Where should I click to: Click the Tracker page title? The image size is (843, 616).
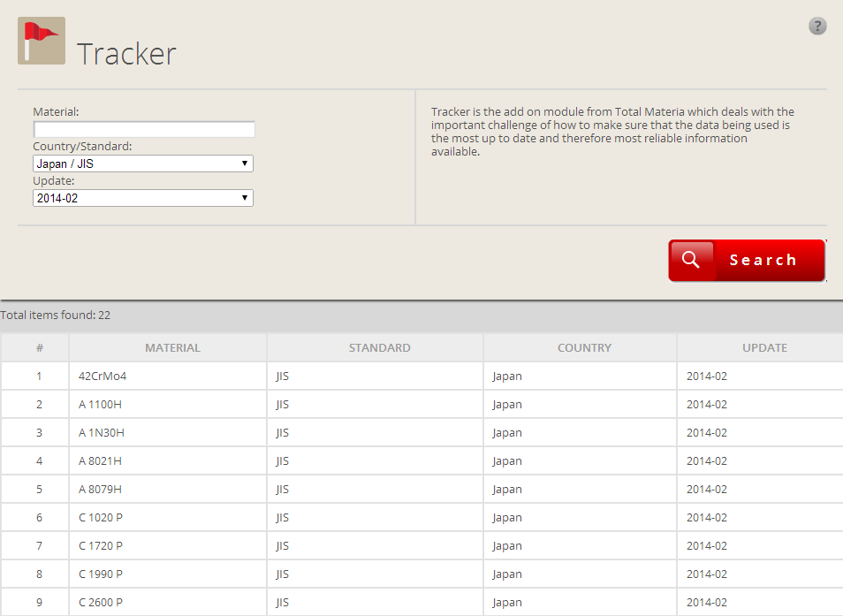tap(126, 54)
